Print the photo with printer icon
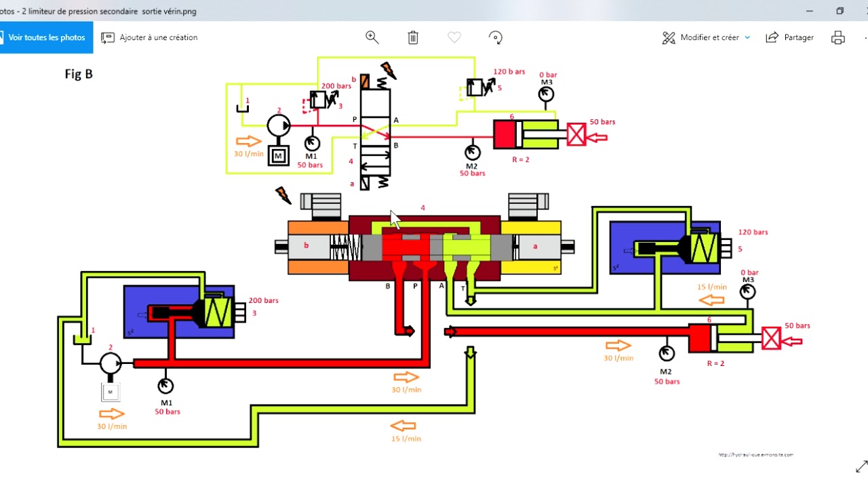 (x=838, y=37)
